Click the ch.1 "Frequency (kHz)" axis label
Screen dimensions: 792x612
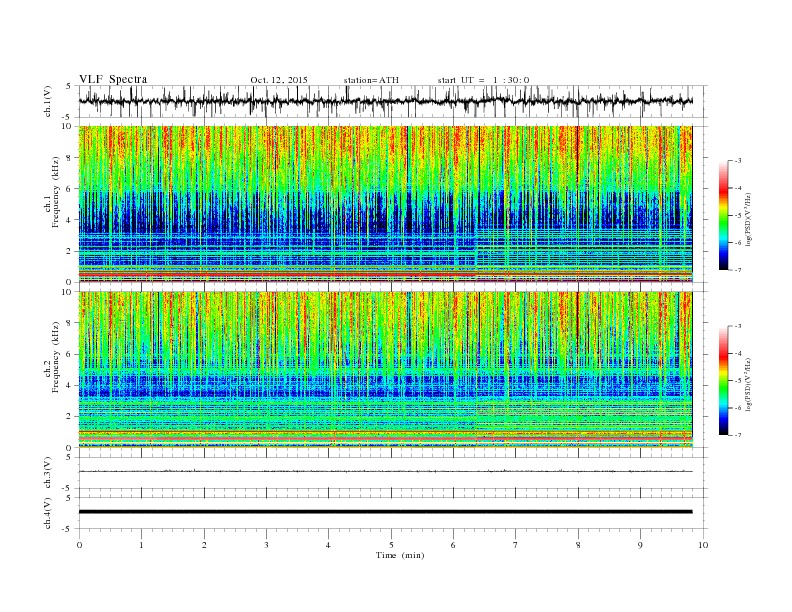point(56,192)
